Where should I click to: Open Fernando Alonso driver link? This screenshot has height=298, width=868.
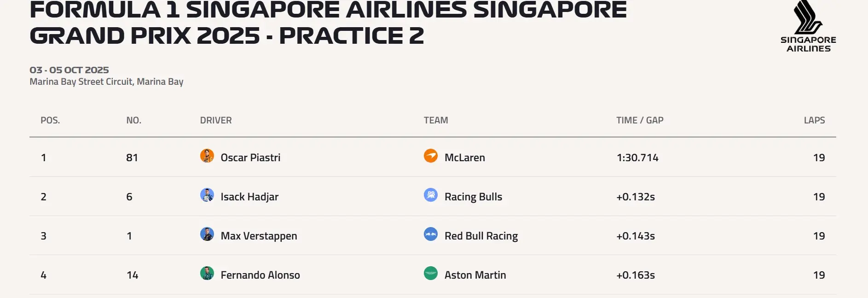point(260,275)
